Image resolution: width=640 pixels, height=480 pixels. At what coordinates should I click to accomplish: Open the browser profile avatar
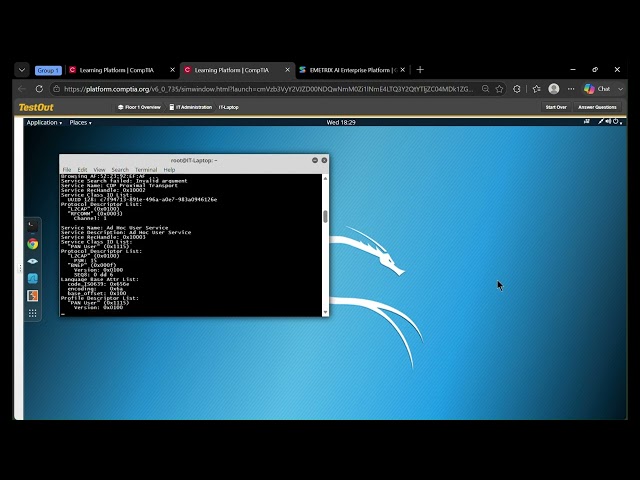(x=554, y=89)
